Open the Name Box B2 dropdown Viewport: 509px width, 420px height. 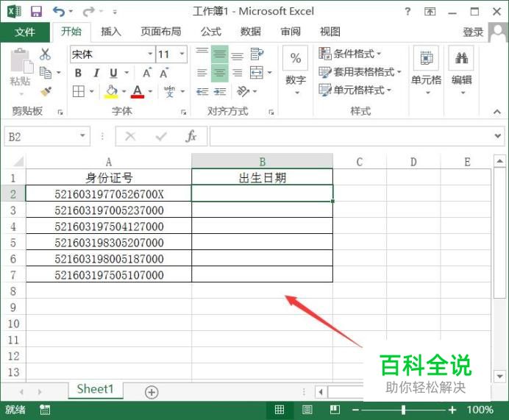coord(82,135)
